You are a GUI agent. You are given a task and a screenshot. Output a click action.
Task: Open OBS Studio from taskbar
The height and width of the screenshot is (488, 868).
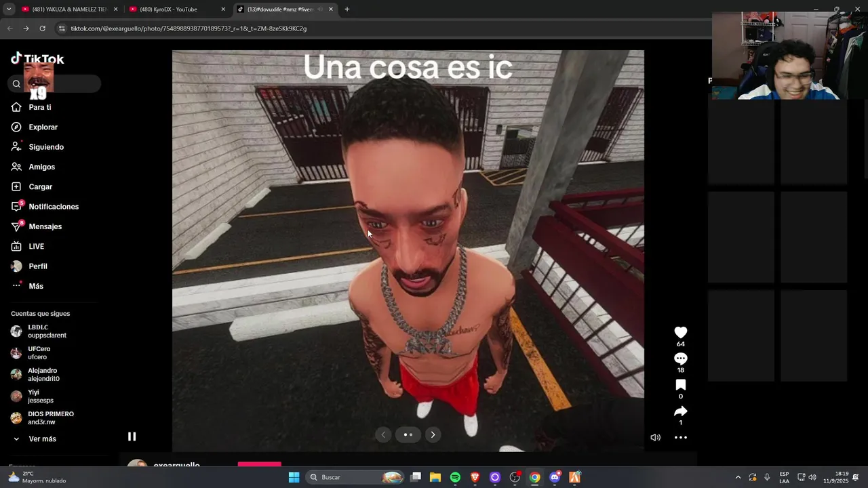point(515,477)
